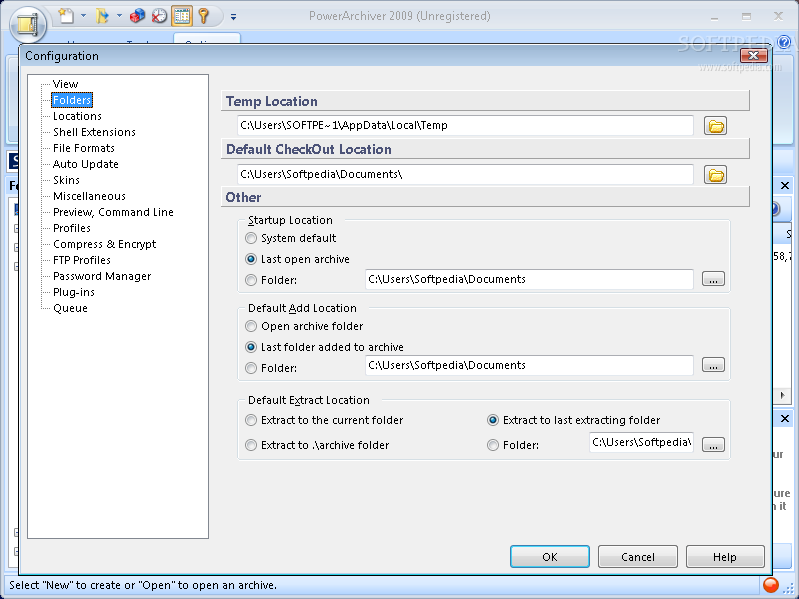Click the golden key icon in quick toolbar
The image size is (799, 599).
204,16
